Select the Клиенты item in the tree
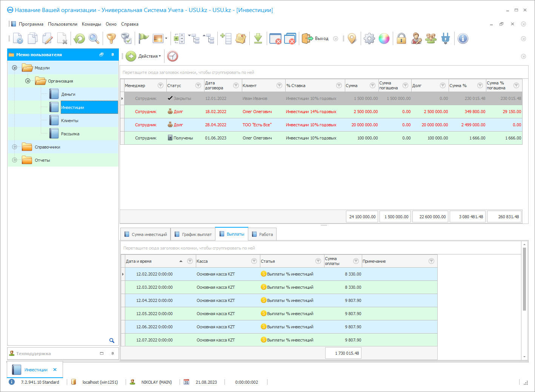Screen dimensions: 535x392 [69, 121]
